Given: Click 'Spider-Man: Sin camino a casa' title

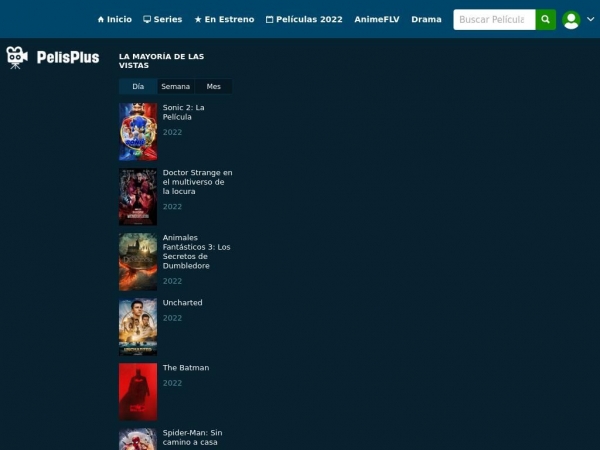Looking at the screenshot, I should point(192,437).
